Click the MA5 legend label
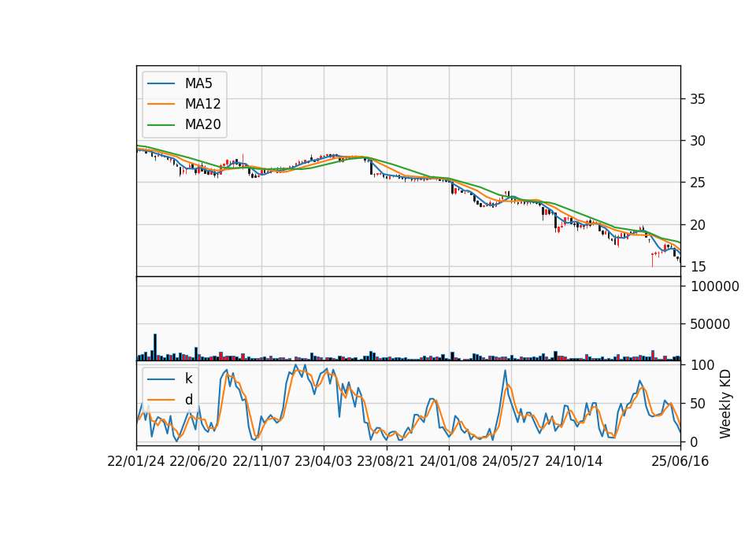 pyautogui.click(x=198, y=83)
